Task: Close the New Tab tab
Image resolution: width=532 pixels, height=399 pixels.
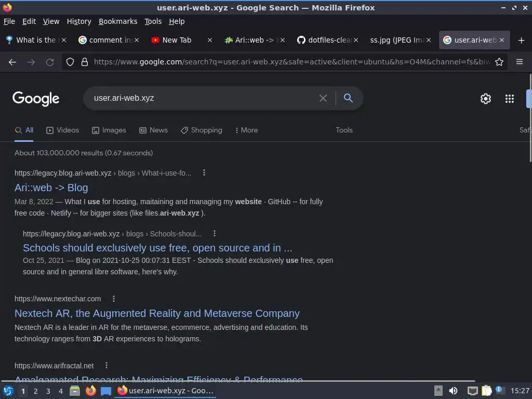Action: coord(210,40)
